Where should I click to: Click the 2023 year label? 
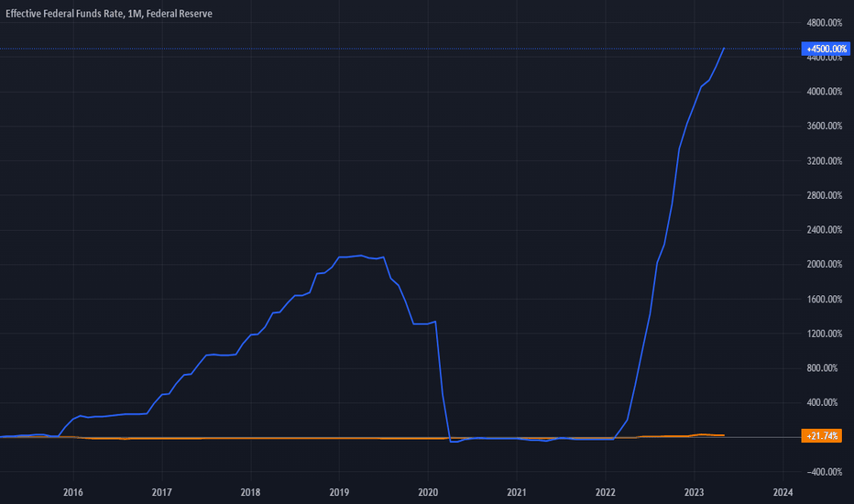[x=694, y=493]
